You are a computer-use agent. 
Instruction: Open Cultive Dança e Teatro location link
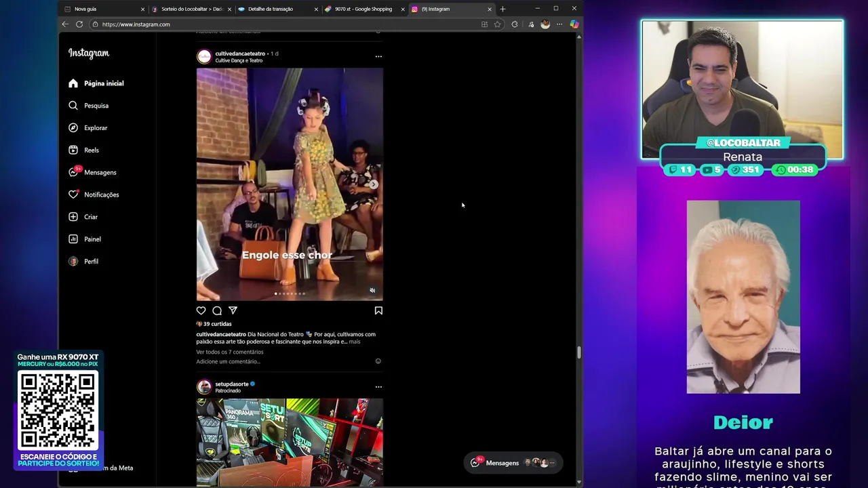[x=239, y=60]
